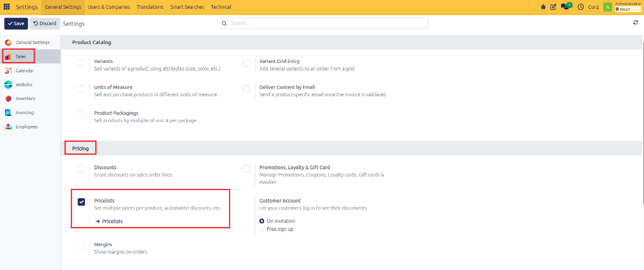This screenshot has height=270, width=644.
Task: Enable the Margins checkbox
Action: (81, 245)
